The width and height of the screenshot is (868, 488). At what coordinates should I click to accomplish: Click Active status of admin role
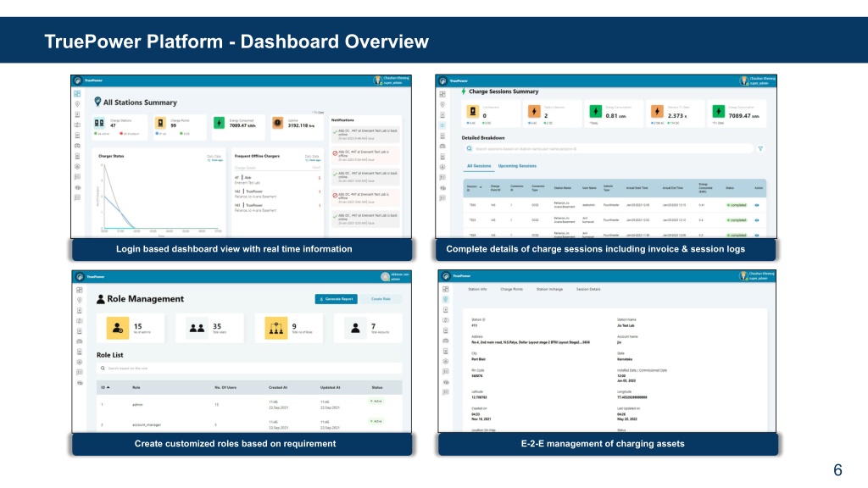point(376,401)
